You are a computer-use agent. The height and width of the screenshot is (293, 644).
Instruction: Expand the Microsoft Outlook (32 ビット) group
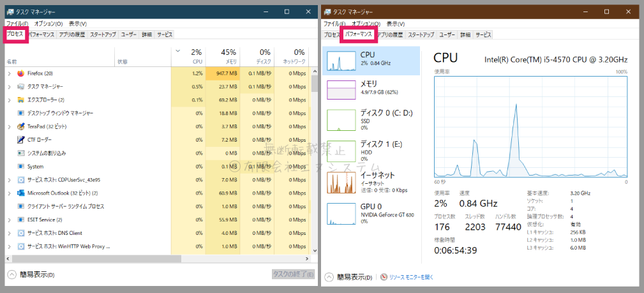(10, 193)
